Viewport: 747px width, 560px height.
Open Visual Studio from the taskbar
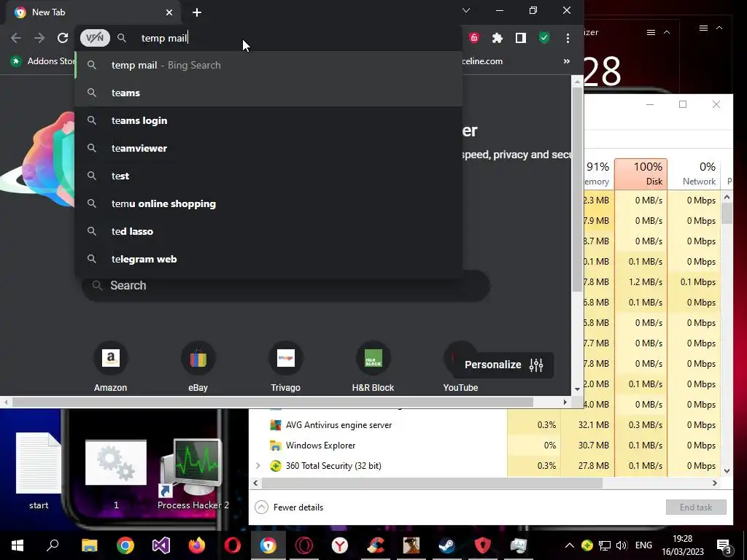[161, 545]
